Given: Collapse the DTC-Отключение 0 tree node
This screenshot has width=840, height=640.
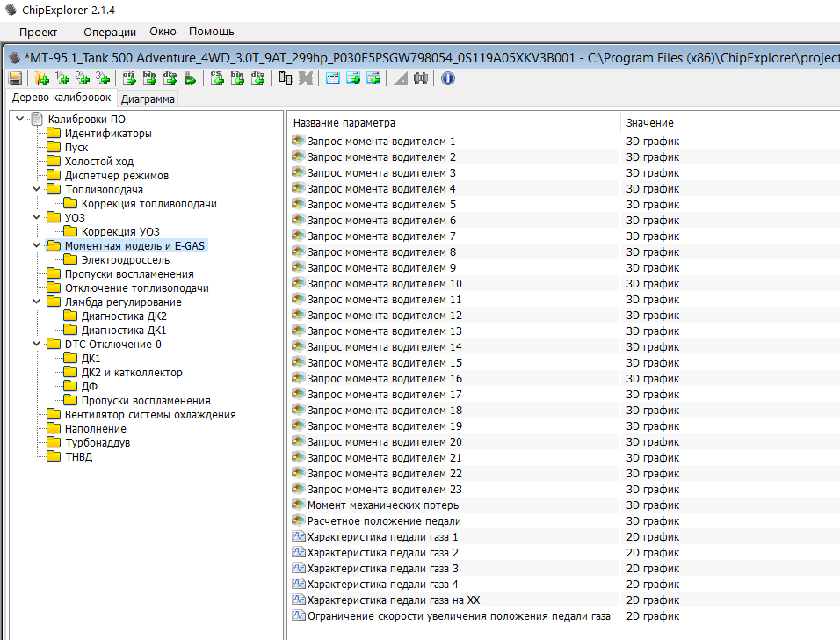Looking at the screenshot, I should tap(36, 344).
